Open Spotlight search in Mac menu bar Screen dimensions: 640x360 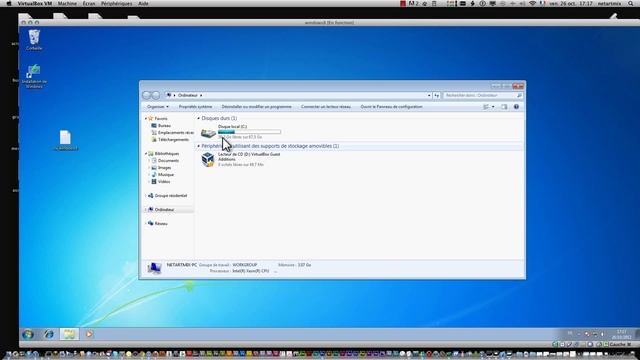(x=631, y=3)
